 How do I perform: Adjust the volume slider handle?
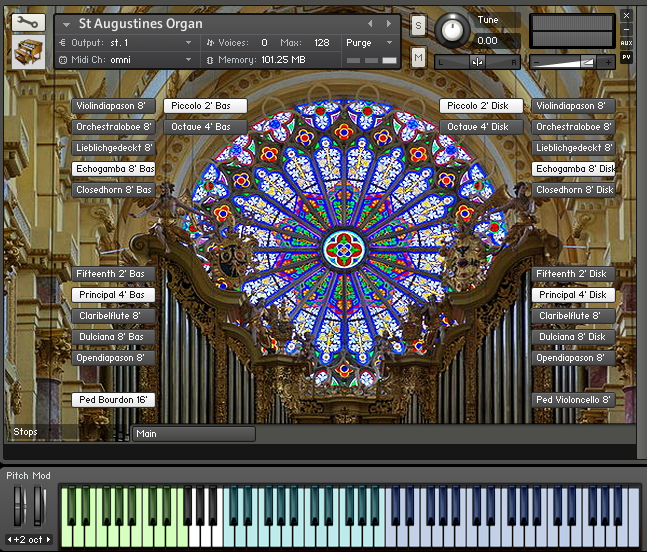pyautogui.click(x=587, y=62)
